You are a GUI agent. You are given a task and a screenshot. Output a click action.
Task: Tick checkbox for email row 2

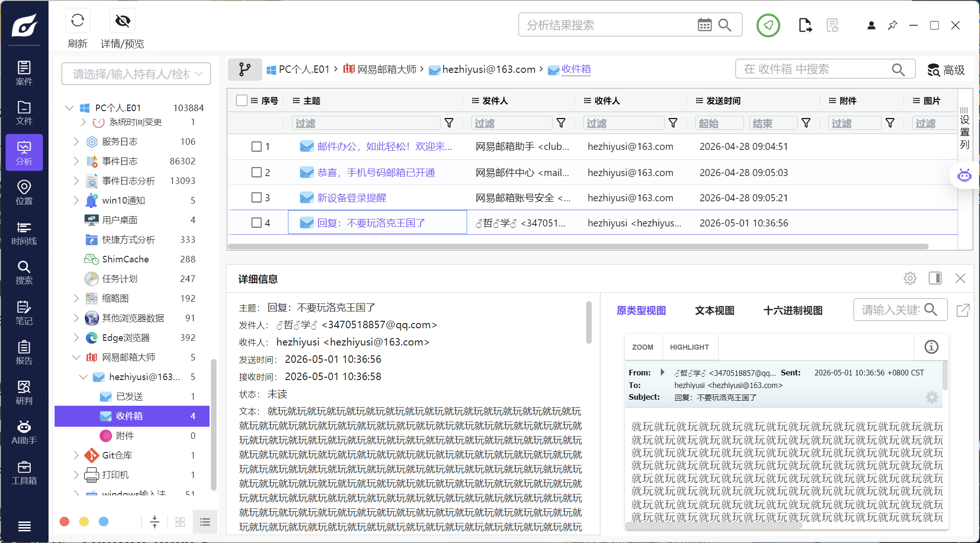(x=257, y=172)
